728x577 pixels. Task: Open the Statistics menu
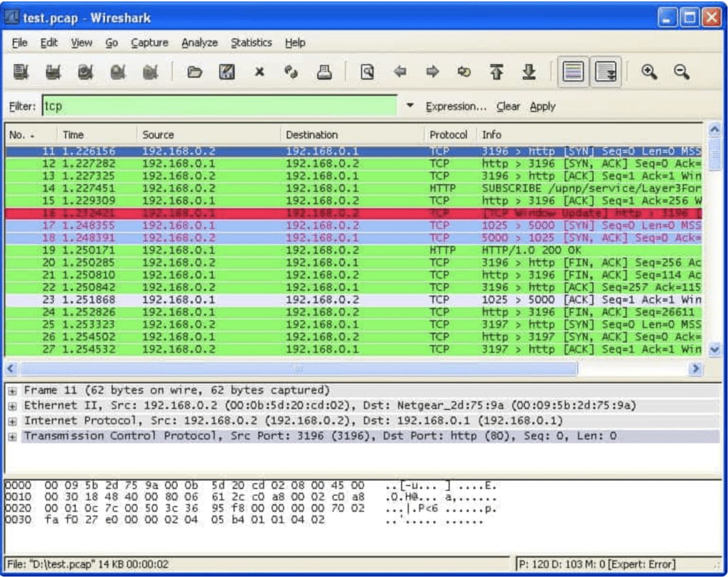[251, 43]
